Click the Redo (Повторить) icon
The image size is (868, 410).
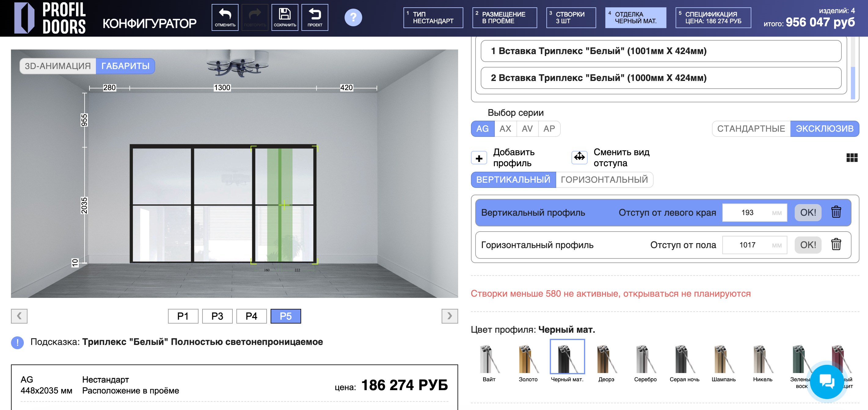pos(255,17)
